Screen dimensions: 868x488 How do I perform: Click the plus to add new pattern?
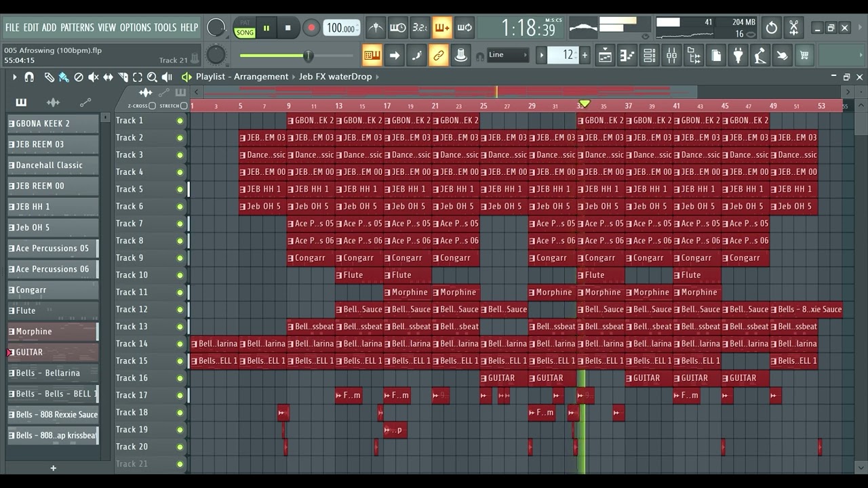(x=585, y=55)
